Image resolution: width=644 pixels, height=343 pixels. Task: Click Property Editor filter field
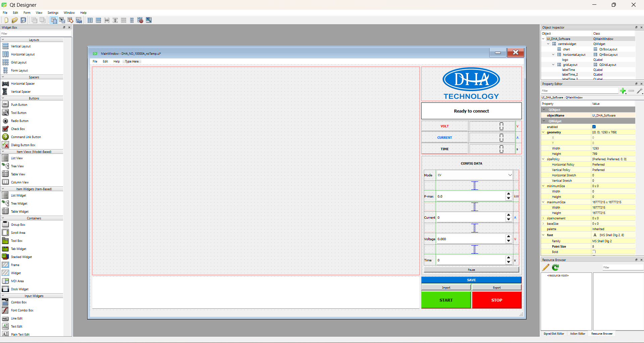coord(580,91)
